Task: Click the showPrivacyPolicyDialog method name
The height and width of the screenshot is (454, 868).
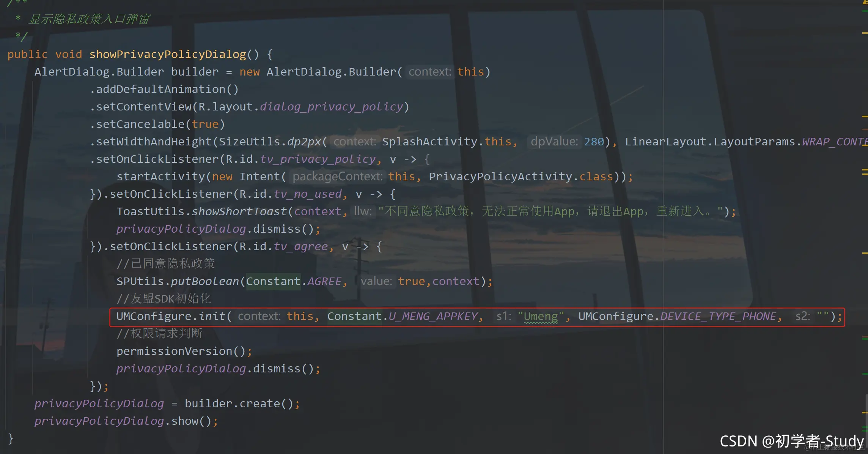Action: (168, 54)
